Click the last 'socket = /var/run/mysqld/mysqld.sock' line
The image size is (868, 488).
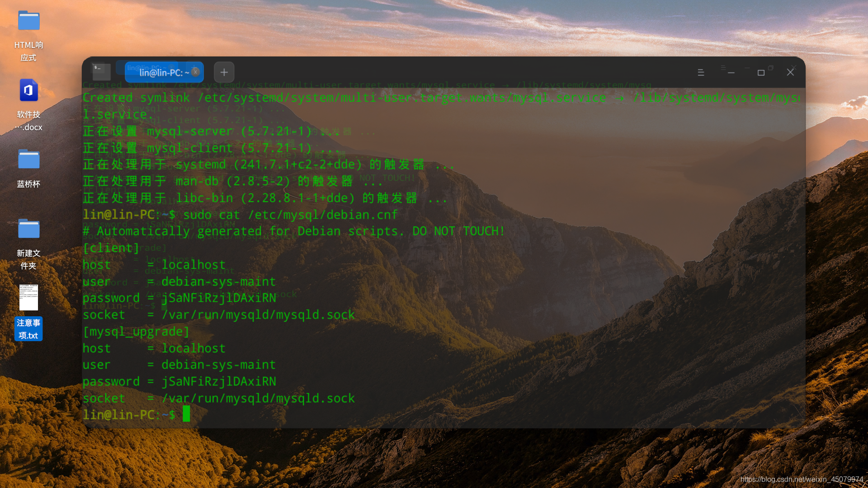point(219,398)
